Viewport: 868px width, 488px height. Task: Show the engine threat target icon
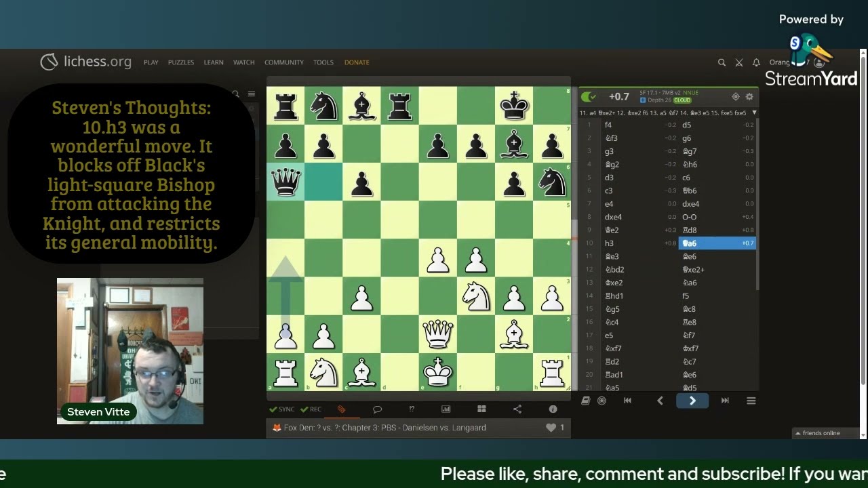coord(736,97)
